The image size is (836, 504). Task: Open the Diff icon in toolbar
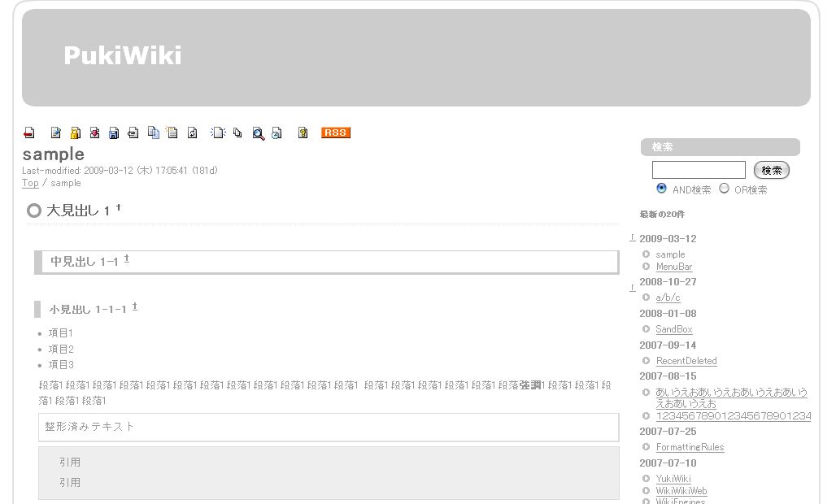94,133
